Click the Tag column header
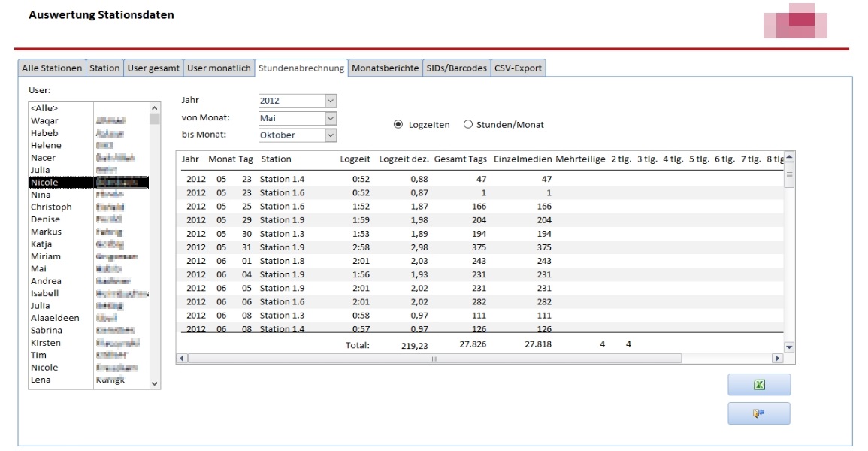 (246, 159)
